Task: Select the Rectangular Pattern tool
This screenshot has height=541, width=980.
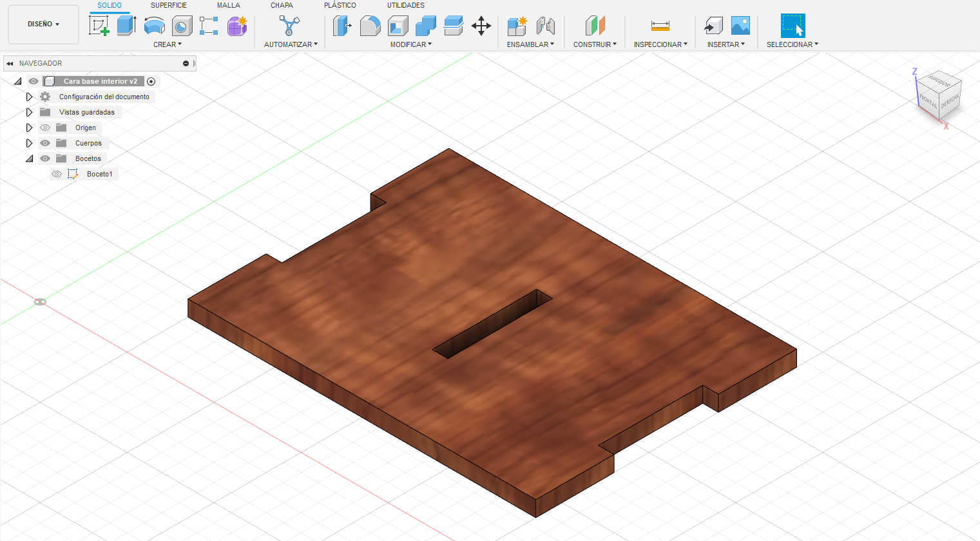Action: click(209, 26)
